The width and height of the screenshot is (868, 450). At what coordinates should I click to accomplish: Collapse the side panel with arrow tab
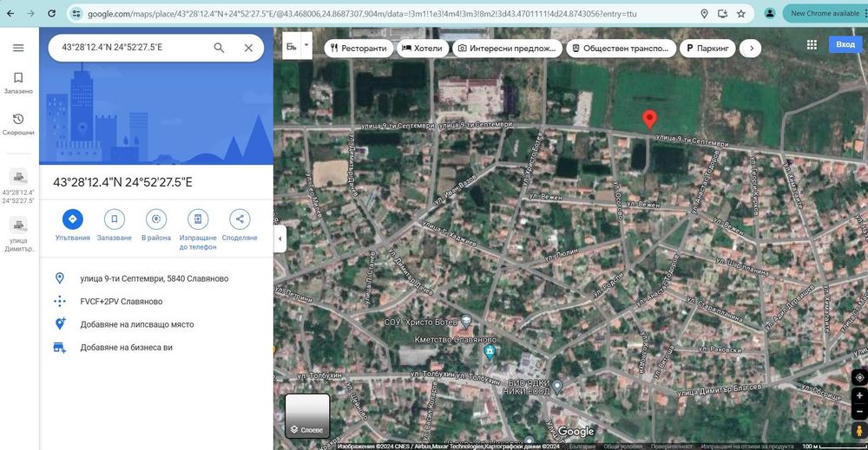pos(279,238)
